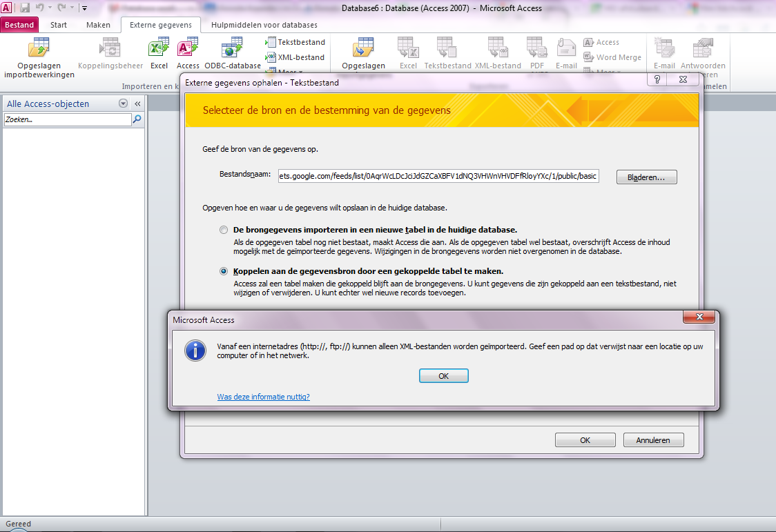Click the search magnifier in navigation pane
776x532 pixels.
[x=137, y=119]
